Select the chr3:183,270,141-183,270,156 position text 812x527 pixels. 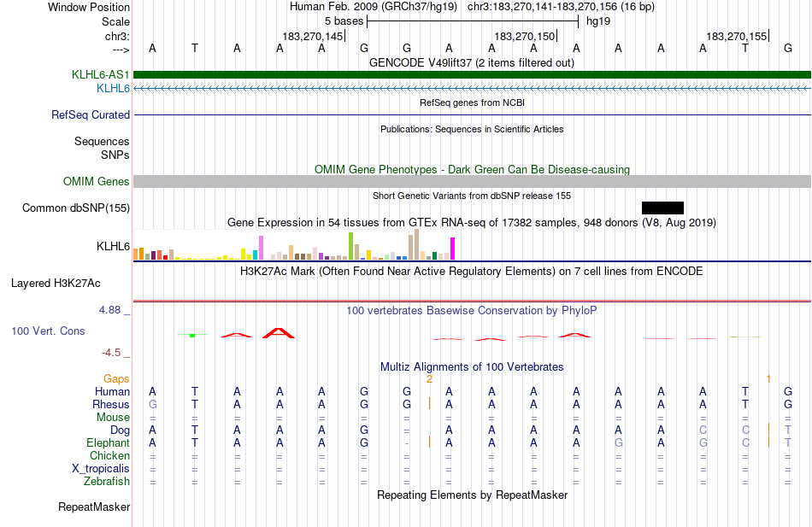[561, 7]
